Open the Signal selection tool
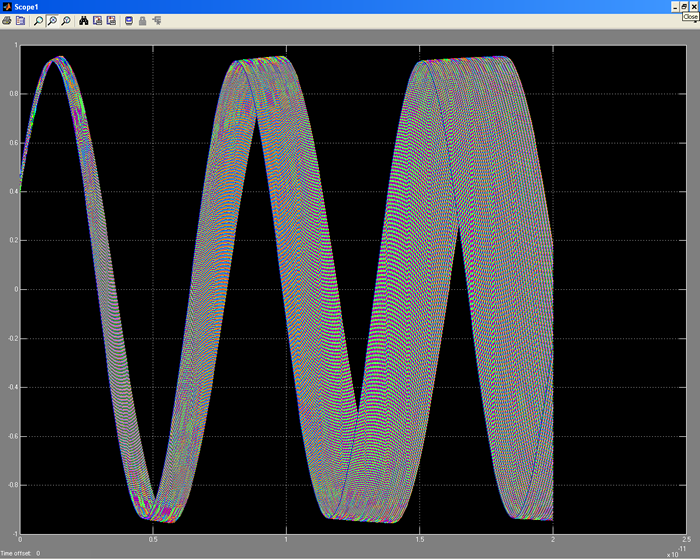 [156, 20]
